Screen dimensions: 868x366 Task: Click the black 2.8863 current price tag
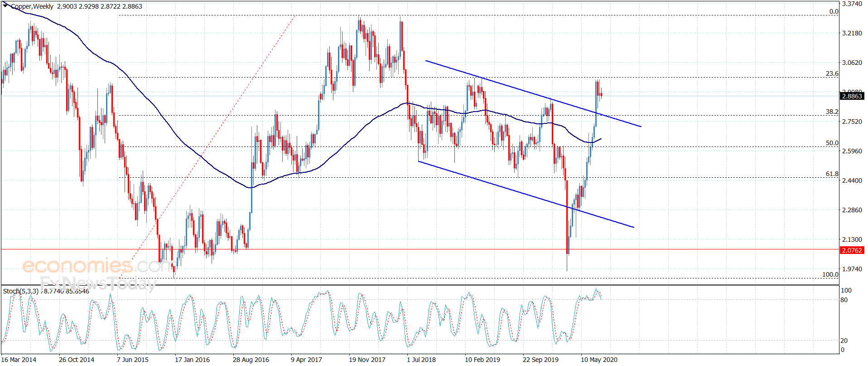[x=852, y=96]
